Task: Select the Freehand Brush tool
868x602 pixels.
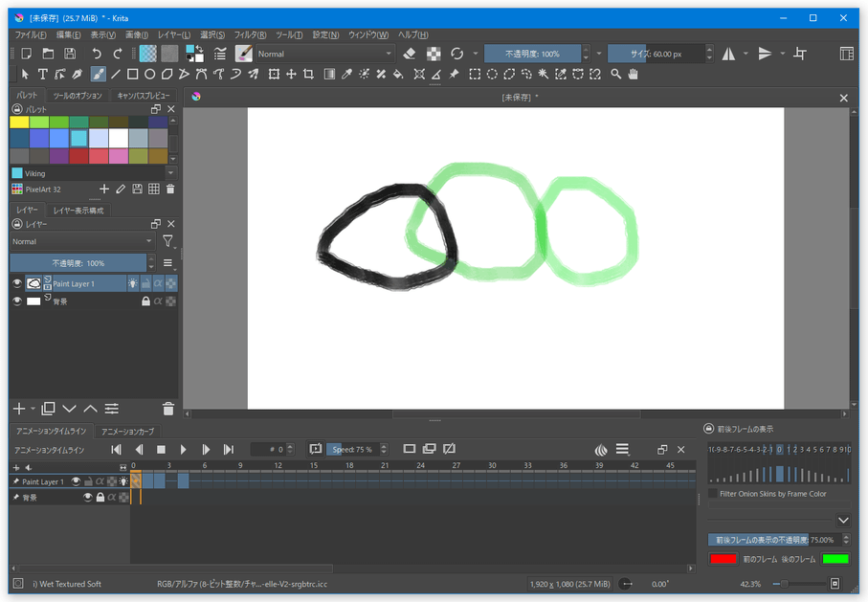Action: click(x=98, y=74)
